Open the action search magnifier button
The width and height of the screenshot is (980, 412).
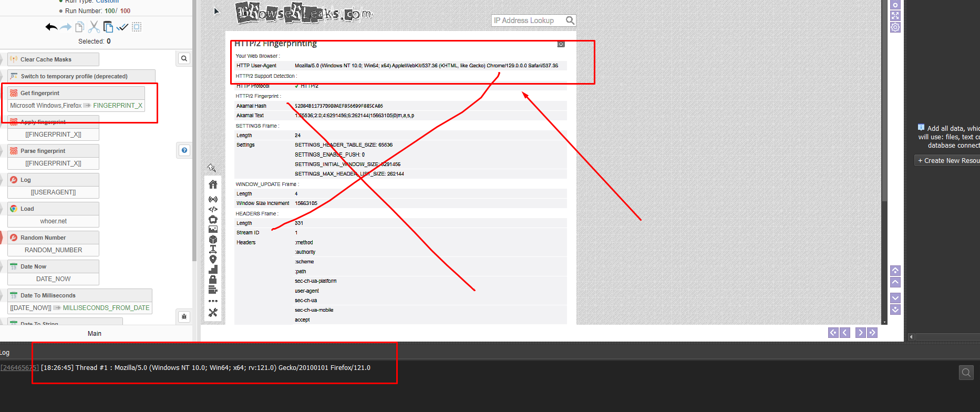[184, 58]
